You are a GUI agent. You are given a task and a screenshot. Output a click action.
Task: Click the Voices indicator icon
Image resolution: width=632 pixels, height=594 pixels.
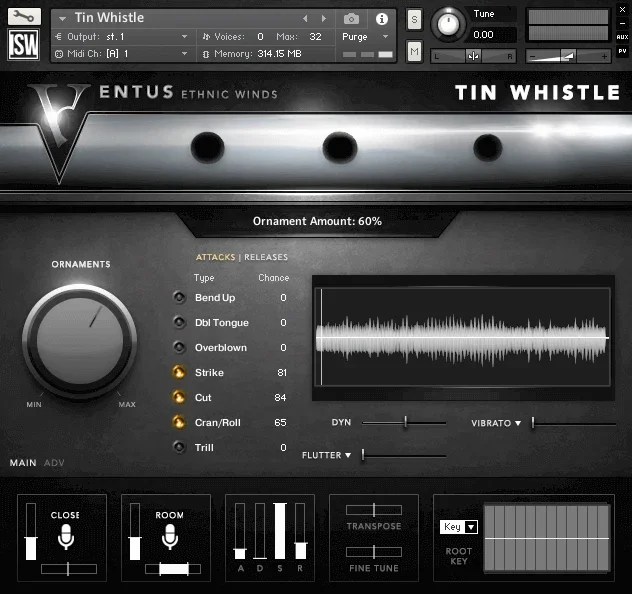click(206, 37)
